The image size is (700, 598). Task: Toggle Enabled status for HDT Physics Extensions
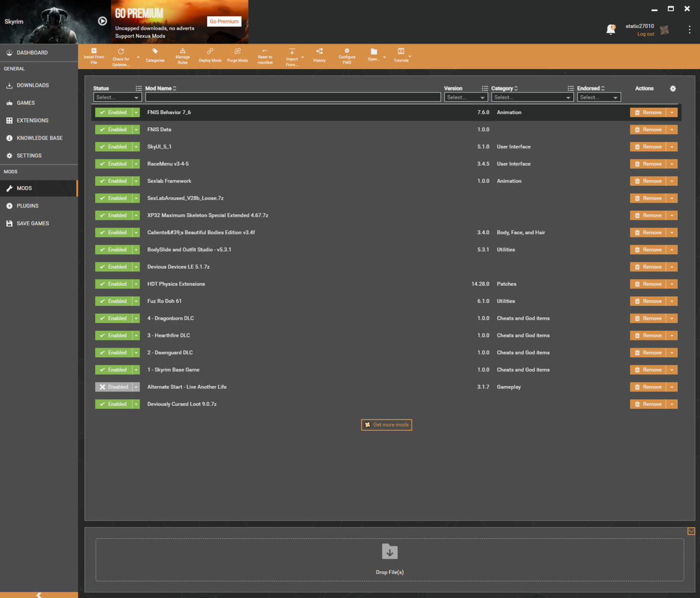point(114,284)
